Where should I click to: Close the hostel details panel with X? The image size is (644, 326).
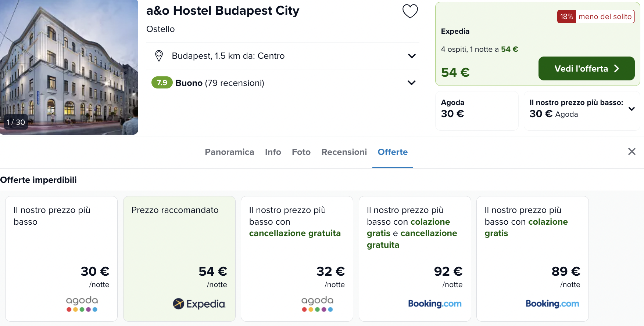tap(632, 152)
